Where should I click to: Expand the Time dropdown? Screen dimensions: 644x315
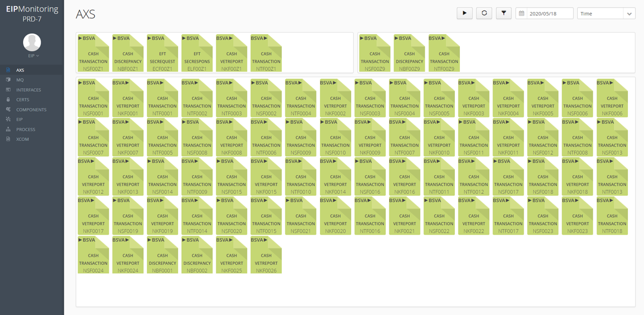tap(606, 14)
